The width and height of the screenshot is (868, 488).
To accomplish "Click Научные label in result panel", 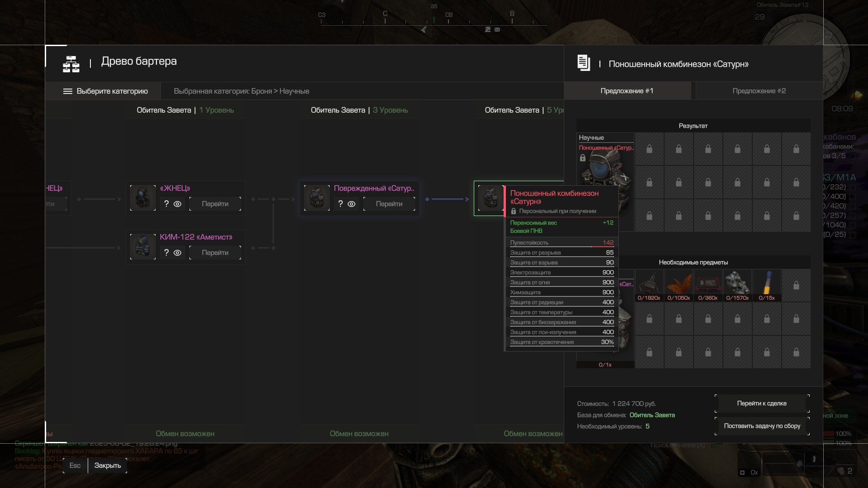I will 591,137.
